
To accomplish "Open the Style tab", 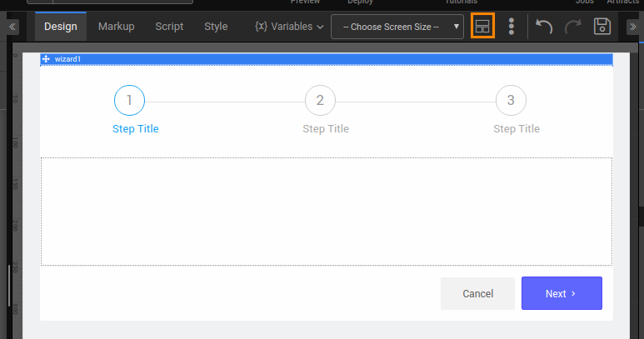I will click(x=216, y=27).
